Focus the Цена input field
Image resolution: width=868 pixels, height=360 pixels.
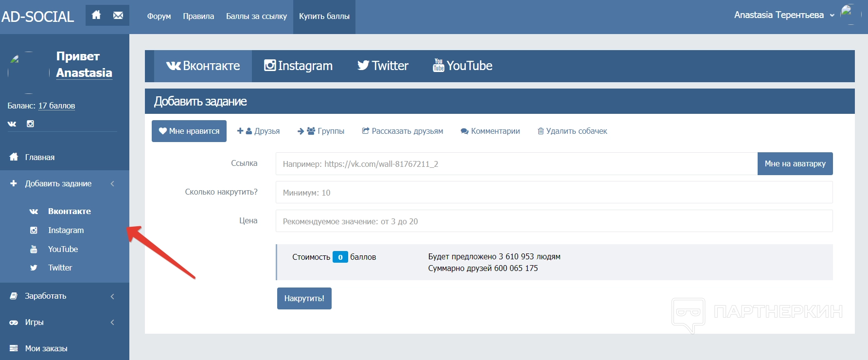coord(554,221)
